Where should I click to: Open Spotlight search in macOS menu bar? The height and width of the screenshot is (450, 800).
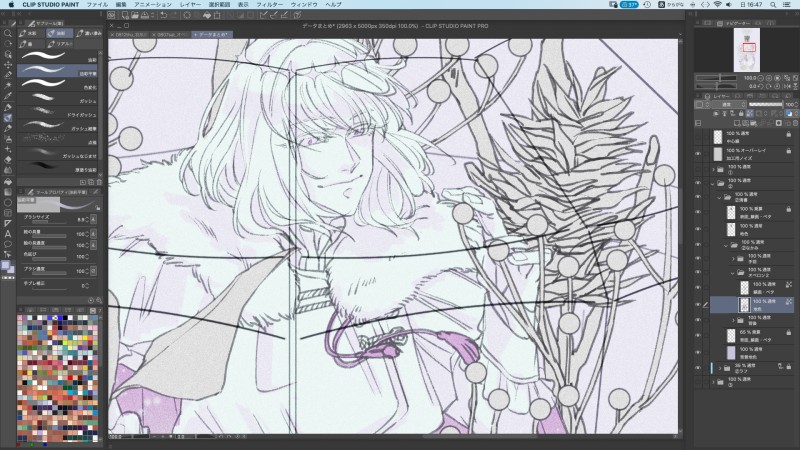pos(773,5)
